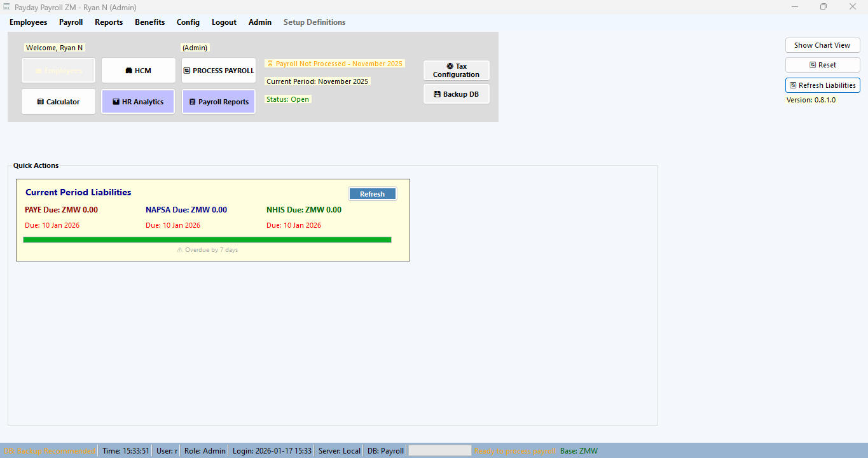Click the PROCESS PAYROLL button
Screen dimensions: 868x458
[x=219, y=71]
